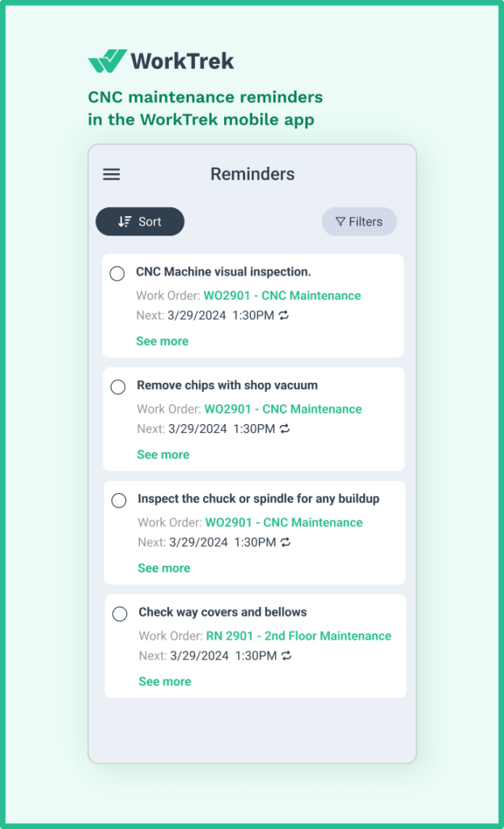The height and width of the screenshot is (829, 504).
Task: Open the Sort menu
Action: [x=140, y=221]
